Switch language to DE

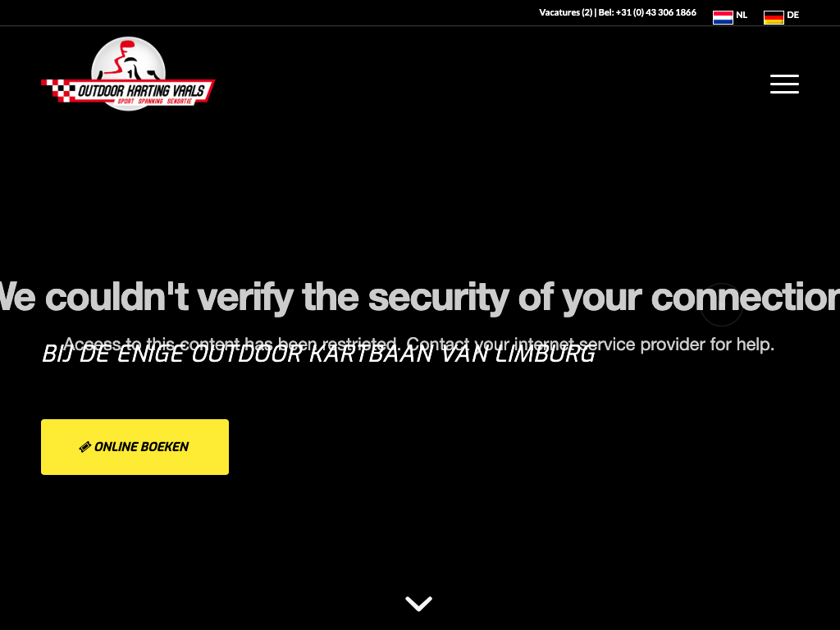(x=793, y=15)
